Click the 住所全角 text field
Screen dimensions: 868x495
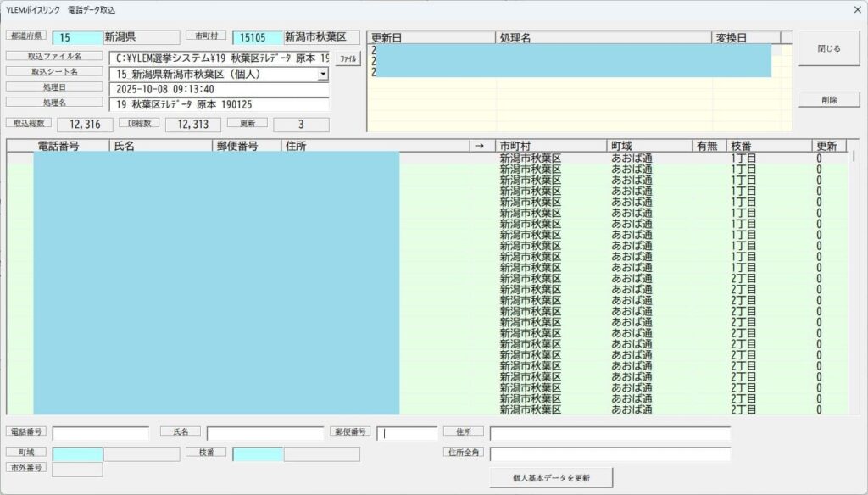click(x=609, y=453)
